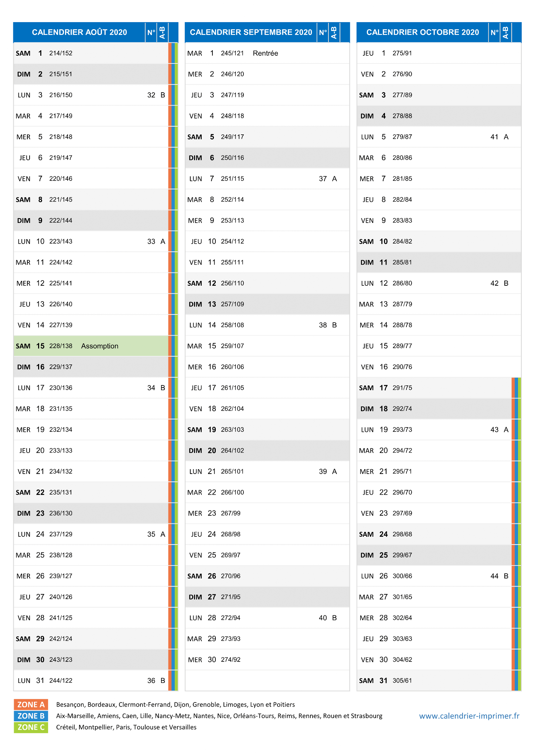Click the ZONE A orange legend label
This screenshot has width=535, height=756.
coord(31,704)
